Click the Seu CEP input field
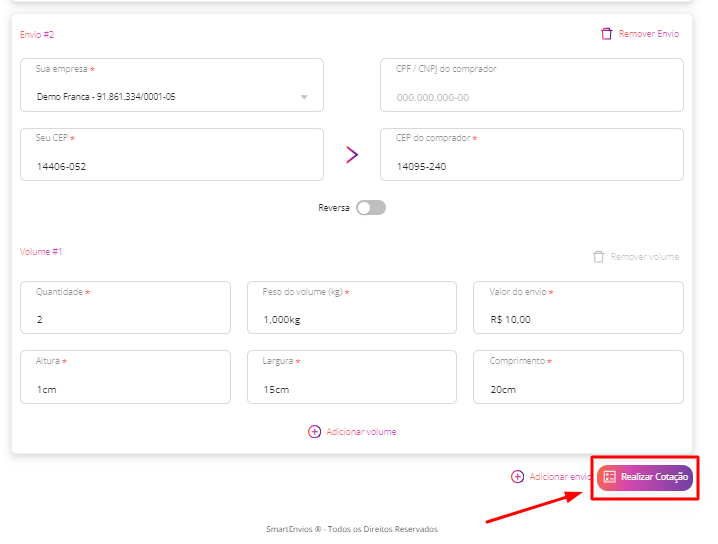Viewport: 718px width, 544px height. pos(172,155)
